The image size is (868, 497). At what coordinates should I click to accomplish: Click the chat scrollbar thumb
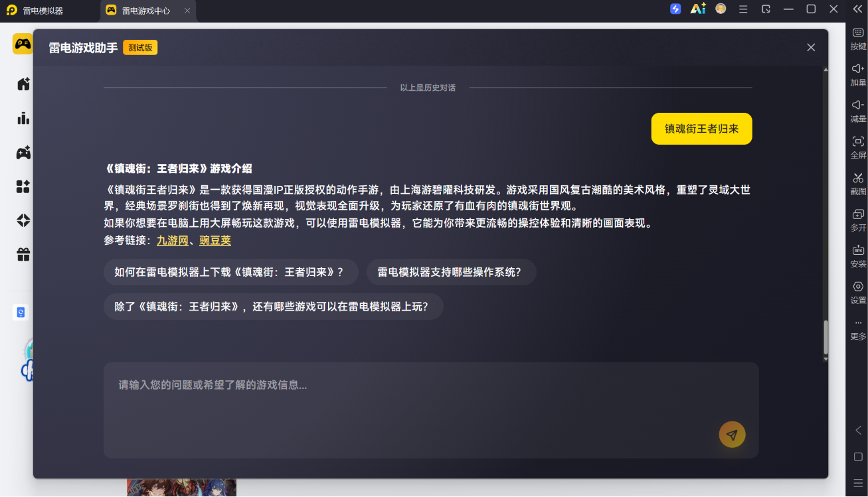[x=826, y=338]
